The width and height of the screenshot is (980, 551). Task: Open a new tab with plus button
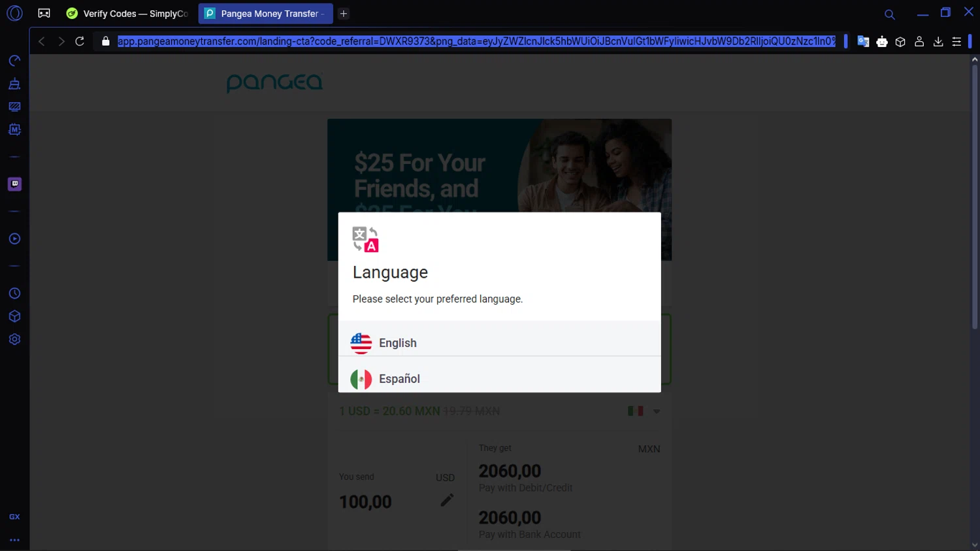tap(344, 13)
